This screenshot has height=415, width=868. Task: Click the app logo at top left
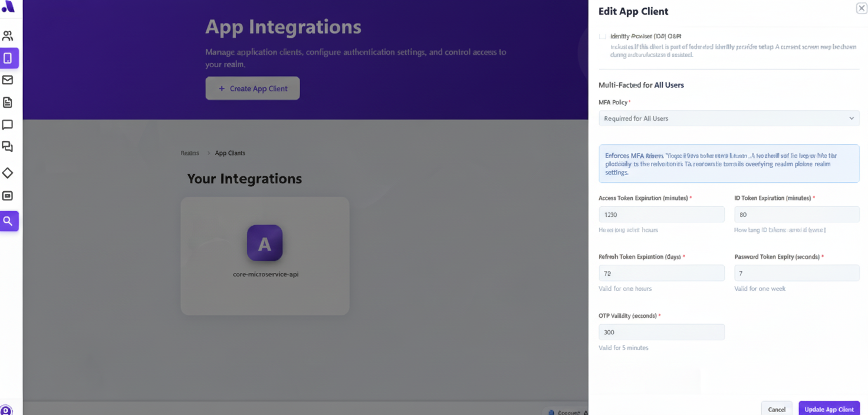tap(8, 7)
